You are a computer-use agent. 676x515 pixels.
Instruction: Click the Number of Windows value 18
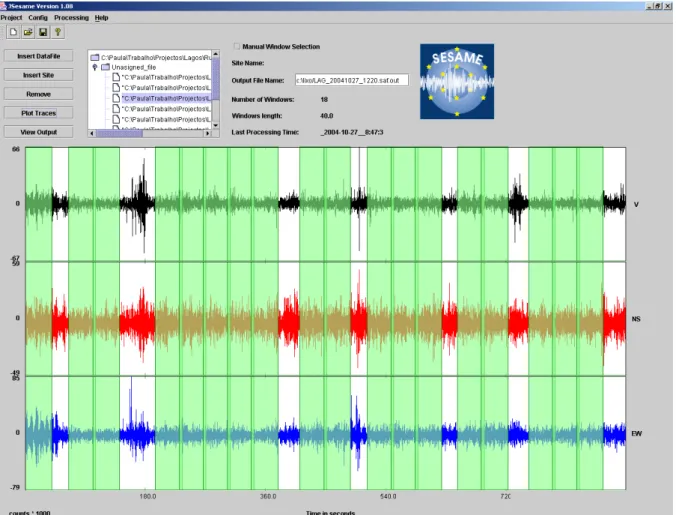(x=324, y=100)
